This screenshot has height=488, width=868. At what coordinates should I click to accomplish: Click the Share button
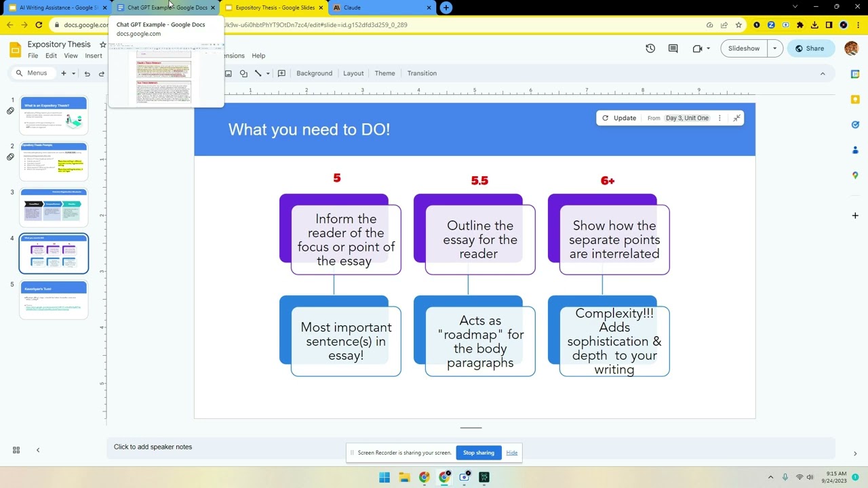pyautogui.click(x=810, y=49)
